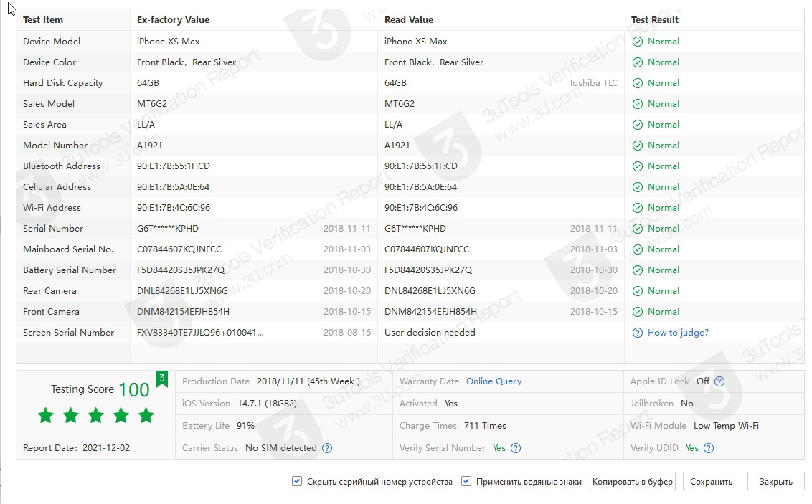Click the green check icon in the Serial Number row
The width and height of the screenshot is (812, 504).
[x=638, y=229]
